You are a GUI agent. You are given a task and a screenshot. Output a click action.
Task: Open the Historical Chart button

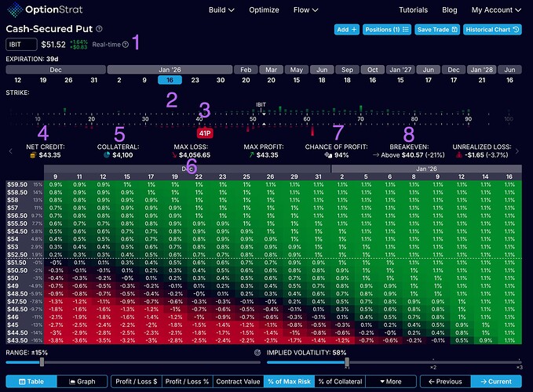point(493,30)
